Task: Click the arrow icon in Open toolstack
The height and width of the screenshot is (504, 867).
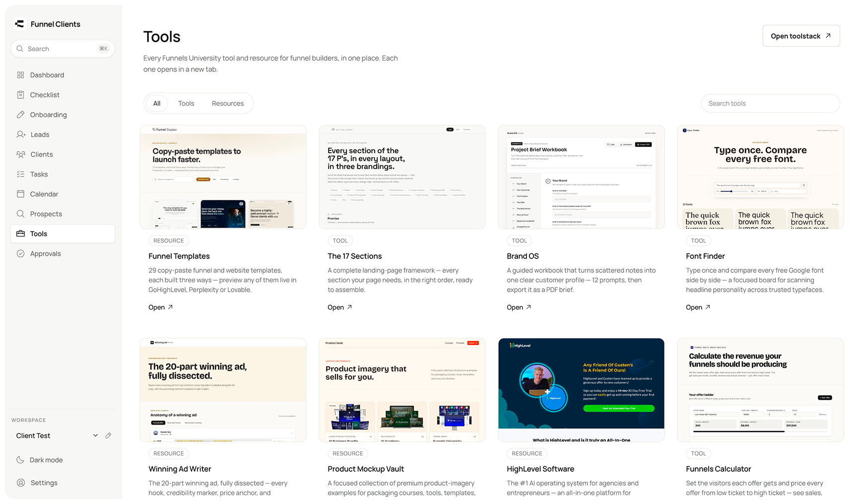Action: pyautogui.click(x=828, y=36)
